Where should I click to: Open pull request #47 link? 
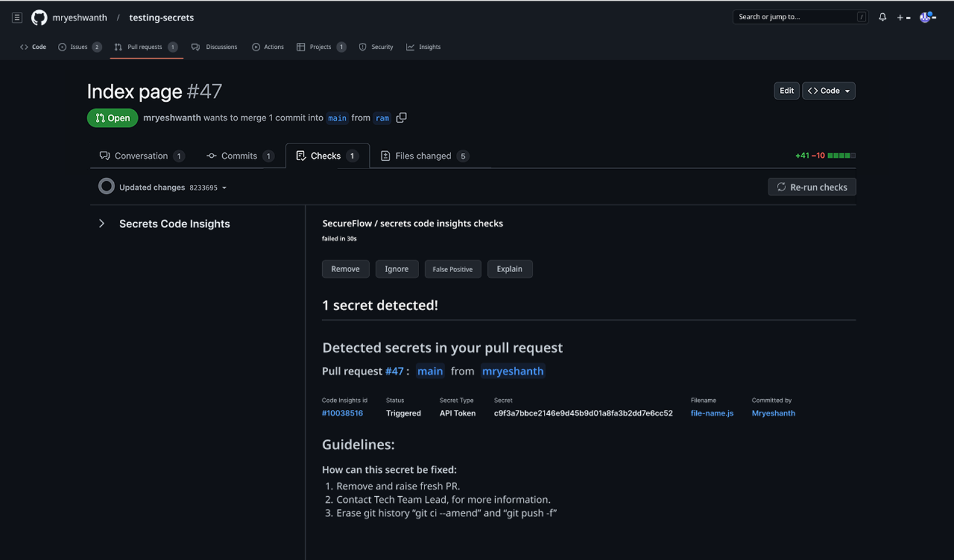(394, 372)
